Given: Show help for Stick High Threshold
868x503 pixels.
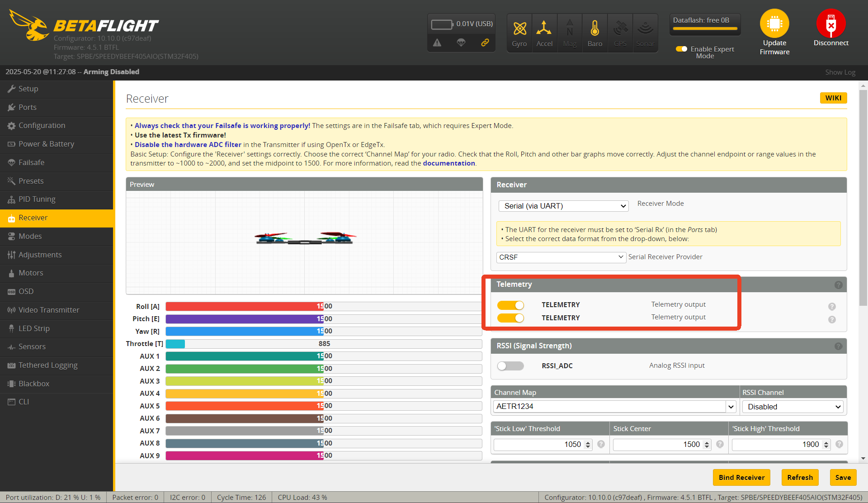Looking at the screenshot, I should coord(839,444).
